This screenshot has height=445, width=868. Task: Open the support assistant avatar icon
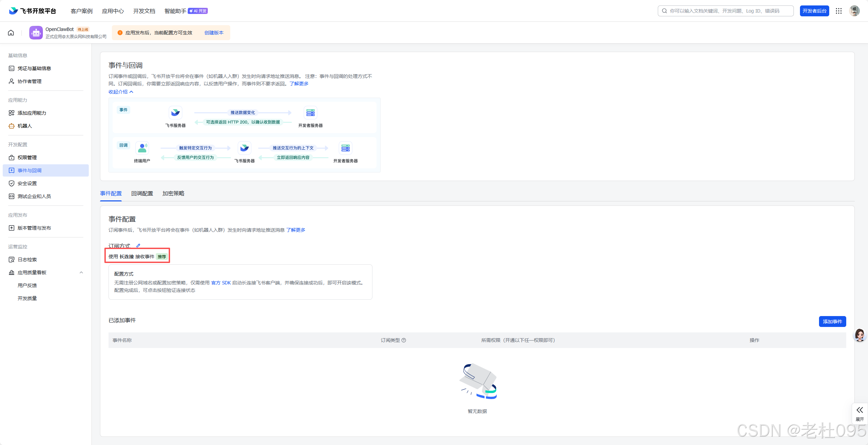coord(859,335)
